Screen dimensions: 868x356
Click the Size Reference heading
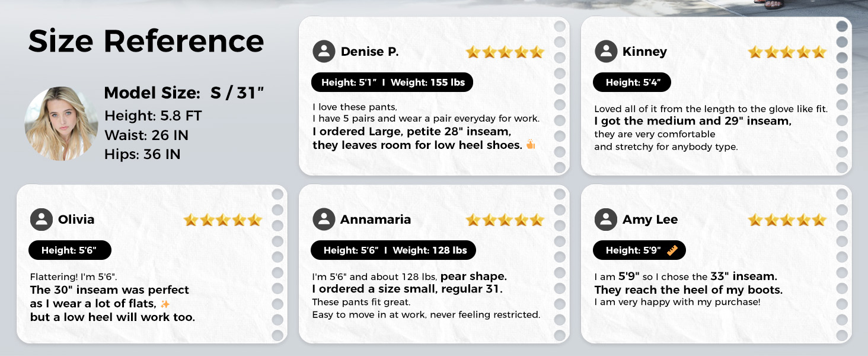(x=146, y=42)
